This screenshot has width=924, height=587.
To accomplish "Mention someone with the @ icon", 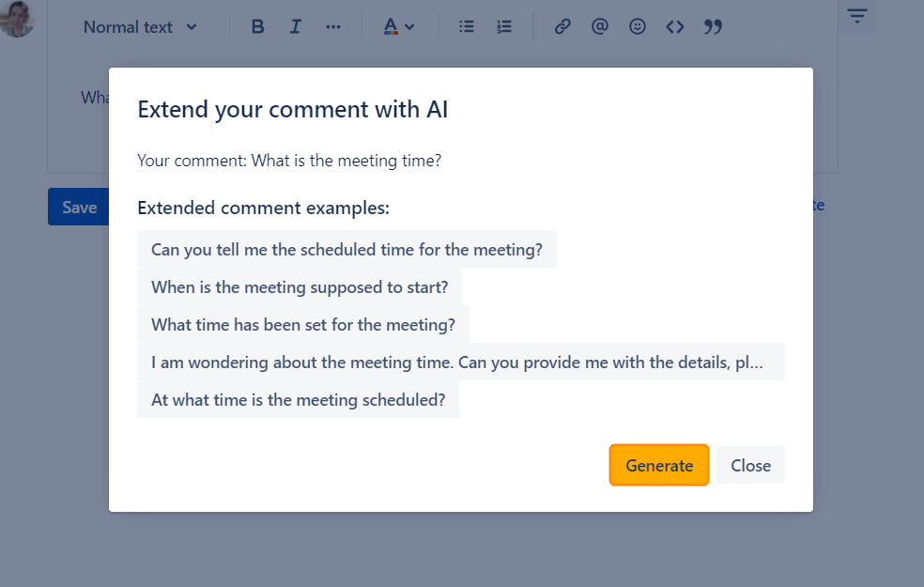I will 600,27.
